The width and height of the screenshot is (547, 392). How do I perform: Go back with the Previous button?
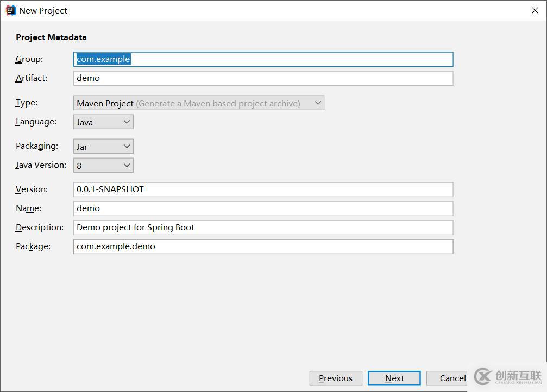tap(336, 378)
